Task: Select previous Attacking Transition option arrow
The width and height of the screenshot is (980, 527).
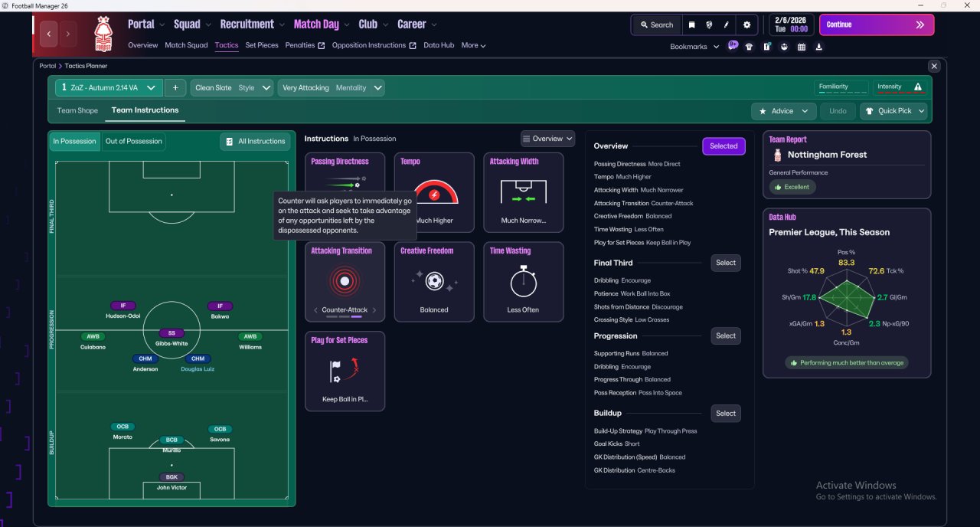Action: click(x=315, y=310)
